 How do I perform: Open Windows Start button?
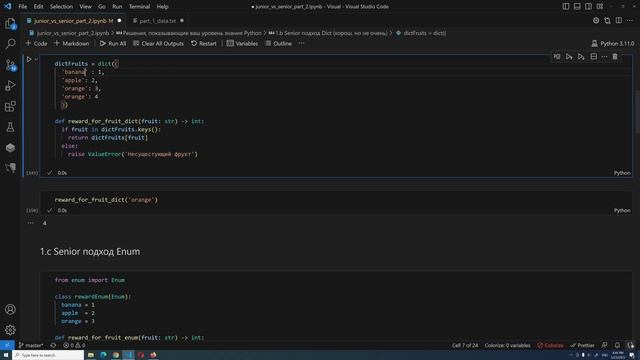click(x=6, y=355)
